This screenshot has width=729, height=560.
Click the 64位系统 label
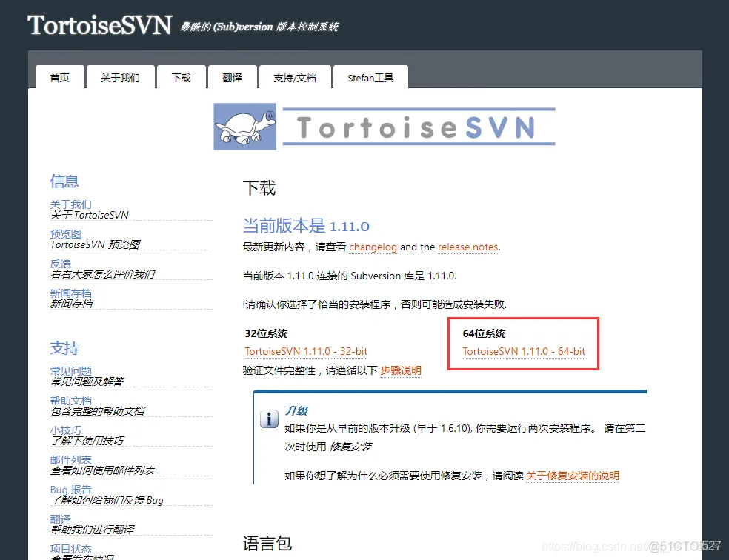(x=484, y=333)
